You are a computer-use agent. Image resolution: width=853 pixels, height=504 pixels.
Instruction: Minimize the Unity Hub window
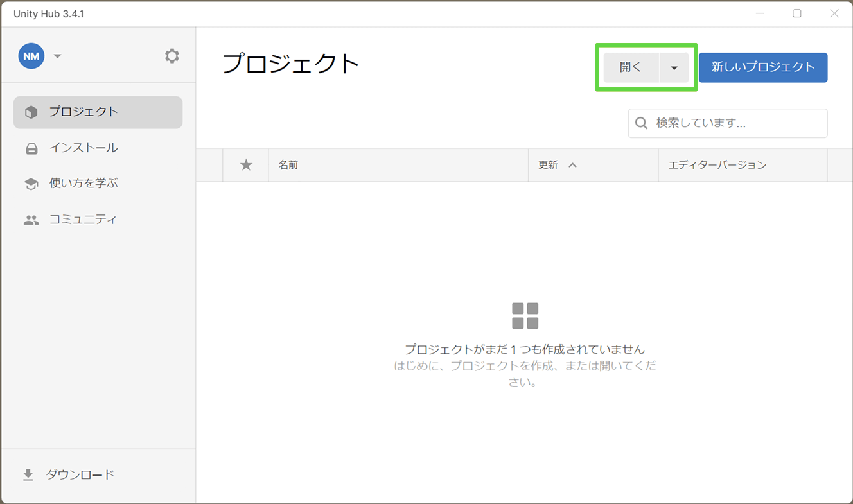pyautogui.click(x=760, y=13)
